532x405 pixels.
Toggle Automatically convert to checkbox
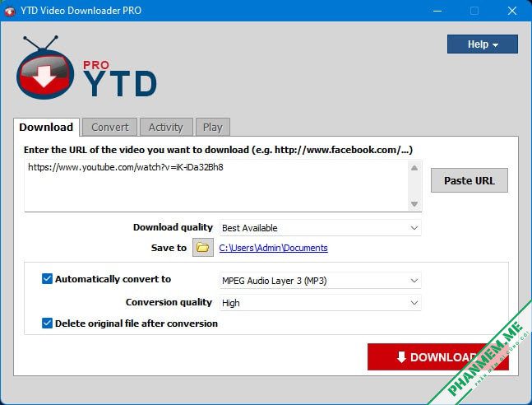click(47, 278)
